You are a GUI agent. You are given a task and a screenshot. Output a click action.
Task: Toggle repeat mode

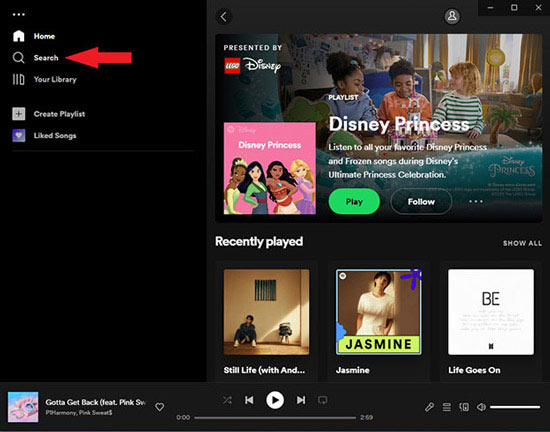[323, 400]
